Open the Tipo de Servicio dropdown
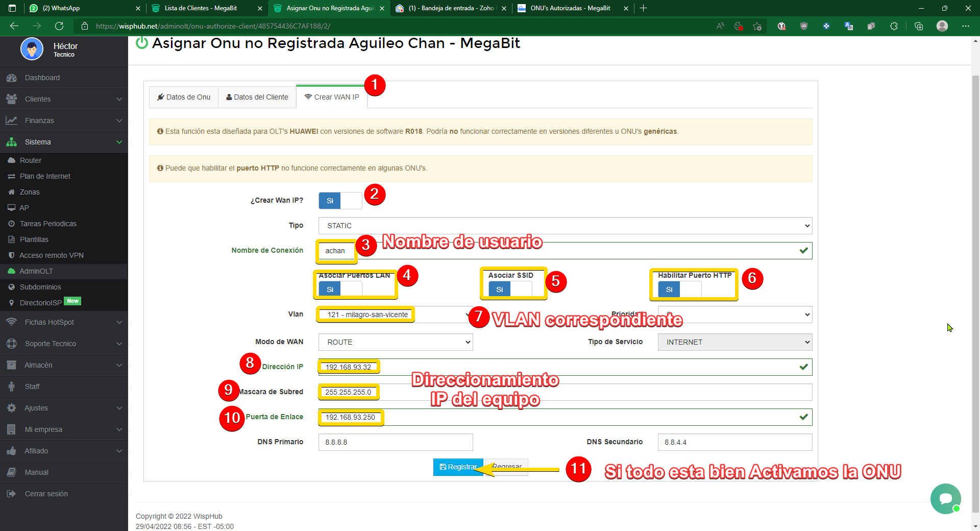 735,342
